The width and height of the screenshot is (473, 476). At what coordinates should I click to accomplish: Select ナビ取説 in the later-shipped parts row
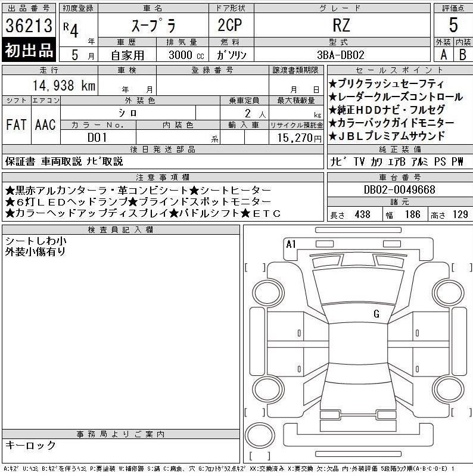pos(105,161)
